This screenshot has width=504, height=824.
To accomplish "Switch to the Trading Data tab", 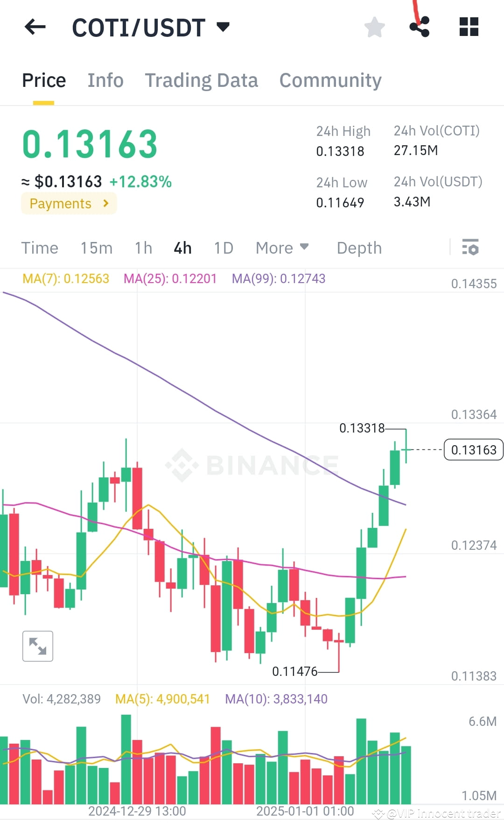I will (x=202, y=80).
